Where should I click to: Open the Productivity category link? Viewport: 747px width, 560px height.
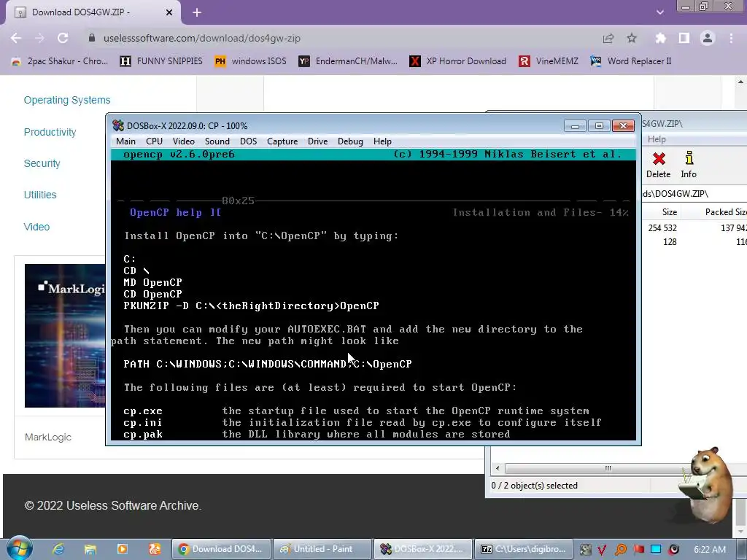(50, 132)
